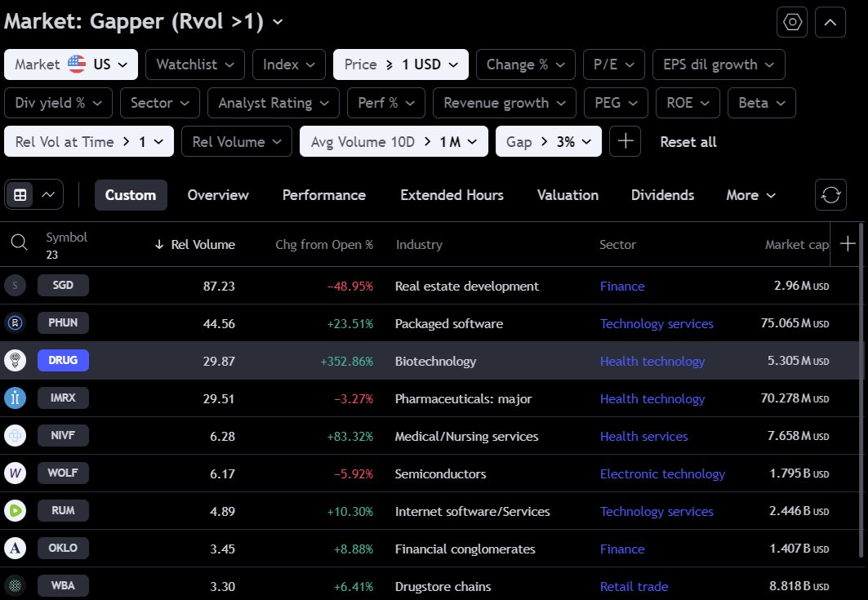Screen dimensions: 868x600
Task: Open the Retail trade sector link
Action: click(x=634, y=586)
